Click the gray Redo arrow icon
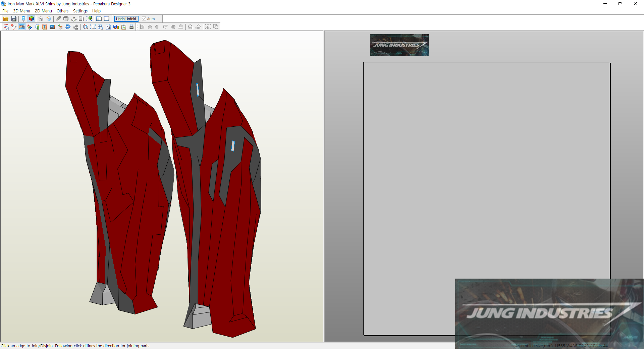Image resolution: width=644 pixels, height=349 pixels. tap(76, 27)
